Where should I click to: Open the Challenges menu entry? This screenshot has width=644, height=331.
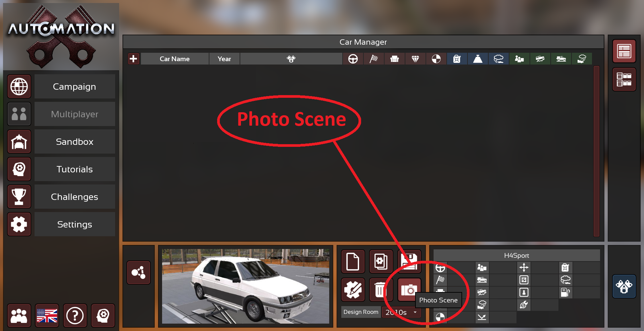click(75, 197)
